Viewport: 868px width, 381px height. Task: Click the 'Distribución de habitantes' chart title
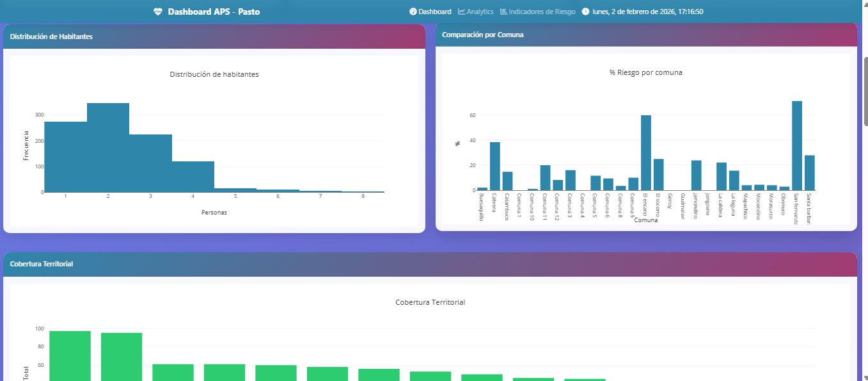click(214, 74)
